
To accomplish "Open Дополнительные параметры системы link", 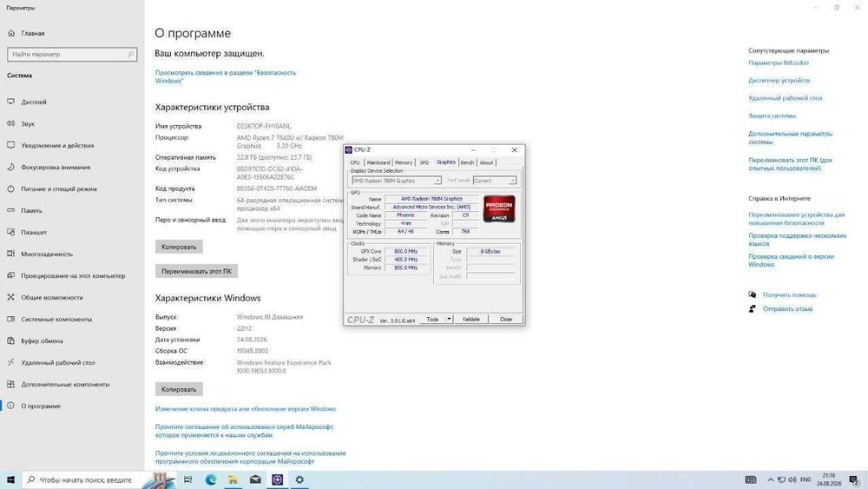I will point(790,137).
